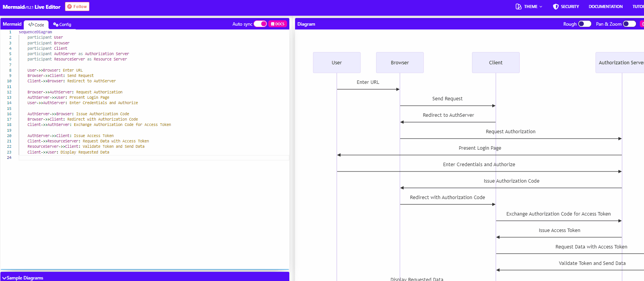Click the Authorization Server participant box
Viewport: 644px width, 281px height.
click(x=620, y=62)
